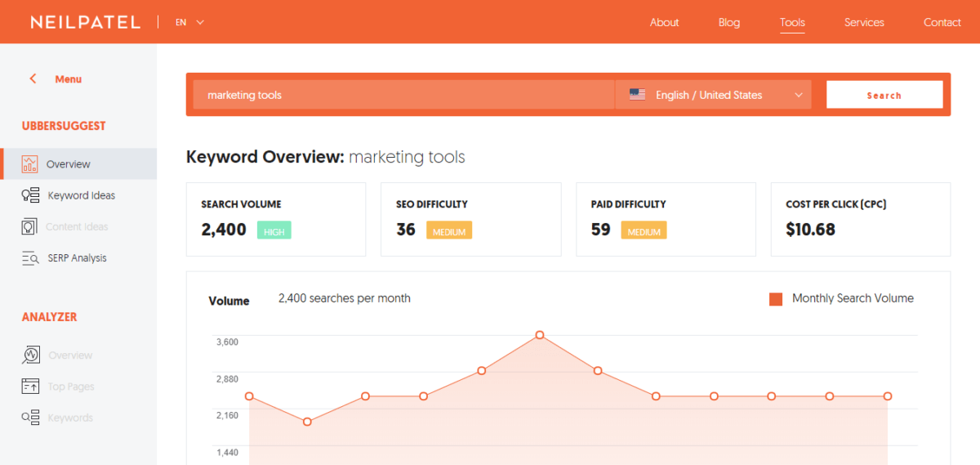
Task: Click the United States flag icon
Action: click(637, 95)
